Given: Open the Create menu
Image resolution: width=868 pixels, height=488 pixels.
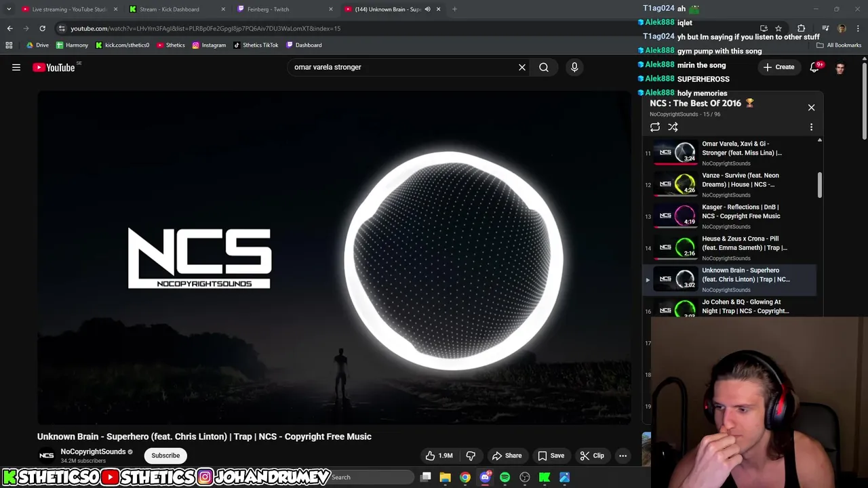Looking at the screenshot, I should 778,67.
